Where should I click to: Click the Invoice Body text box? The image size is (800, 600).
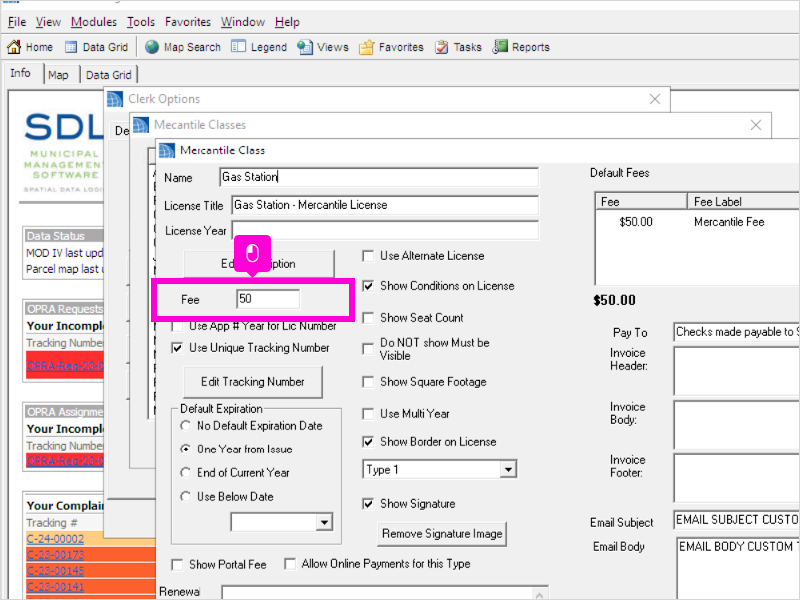737,424
